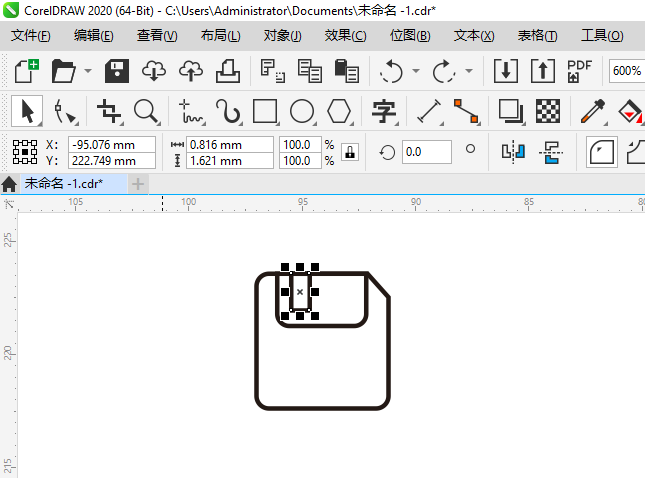This screenshot has height=478, width=645.
Task: Select the Text tool
Action: 384,111
